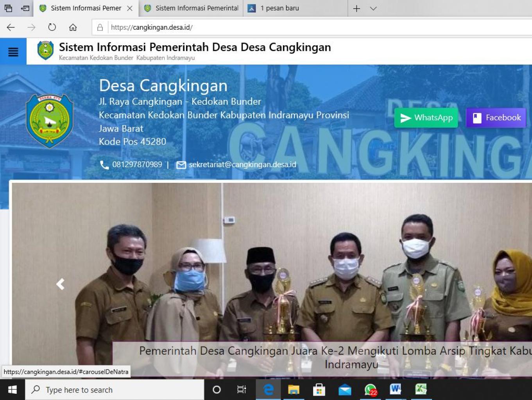Open File Explorer from the taskbar
Screen dimensions: 532x400
click(294, 389)
